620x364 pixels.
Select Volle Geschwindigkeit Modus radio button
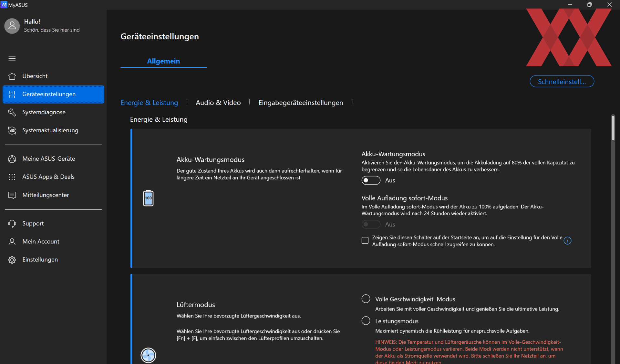click(x=366, y=299)
